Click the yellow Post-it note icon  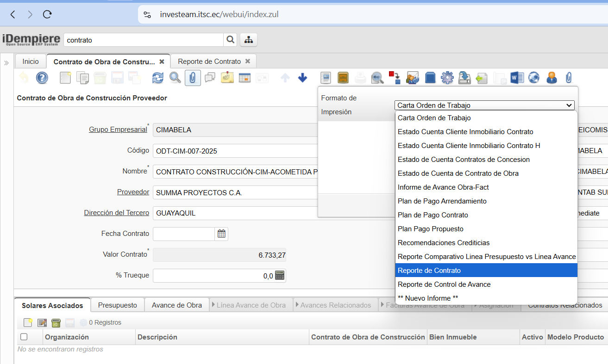(x=227, y=78)
